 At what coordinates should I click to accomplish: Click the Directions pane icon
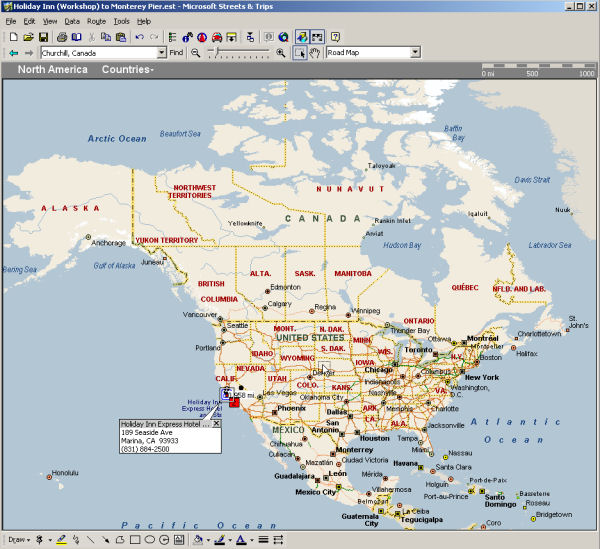pyautogui.click(x=232, y=37)
